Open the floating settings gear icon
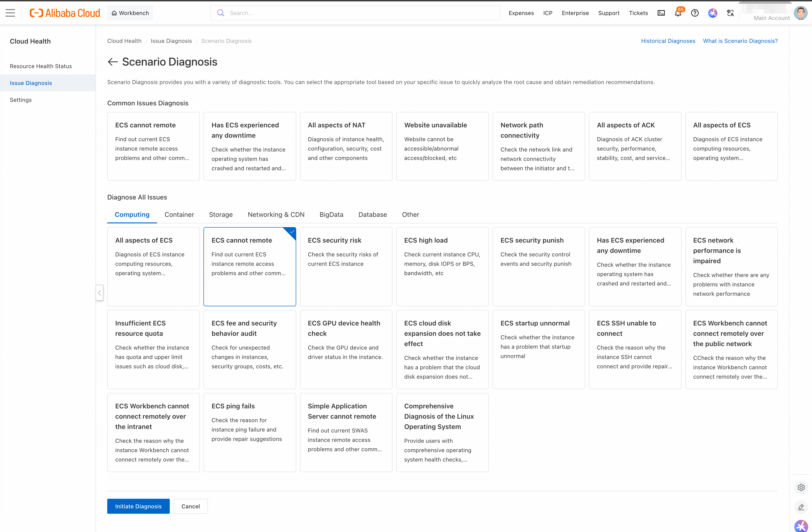Viewport: 812px width, 532px height. (801, 487)
